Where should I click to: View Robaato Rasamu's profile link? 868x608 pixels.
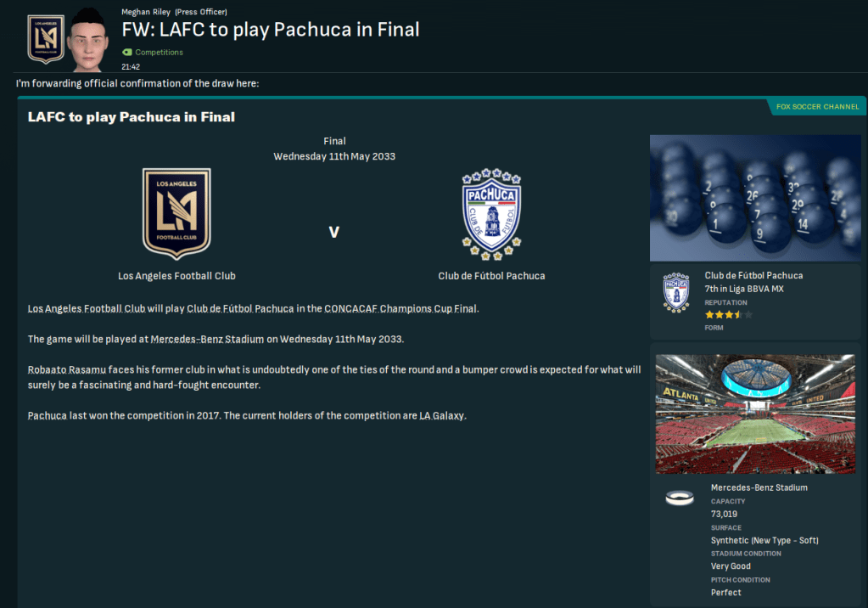67,369
